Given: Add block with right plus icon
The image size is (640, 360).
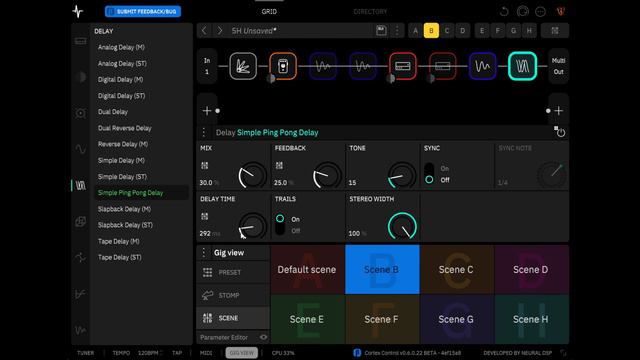Looking at the screenshot, I should [558, 111].
